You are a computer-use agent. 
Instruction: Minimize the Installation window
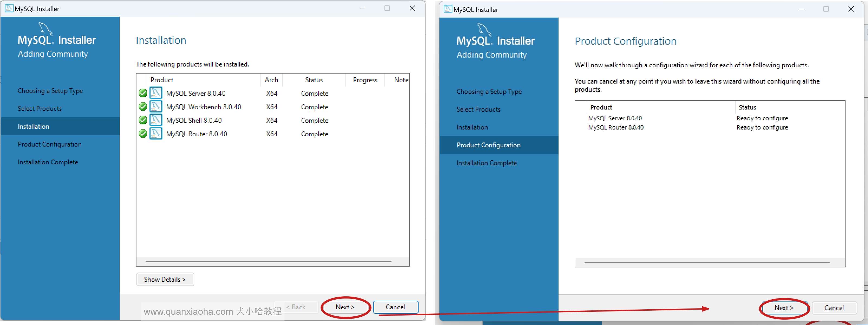(x=363, y=8)
